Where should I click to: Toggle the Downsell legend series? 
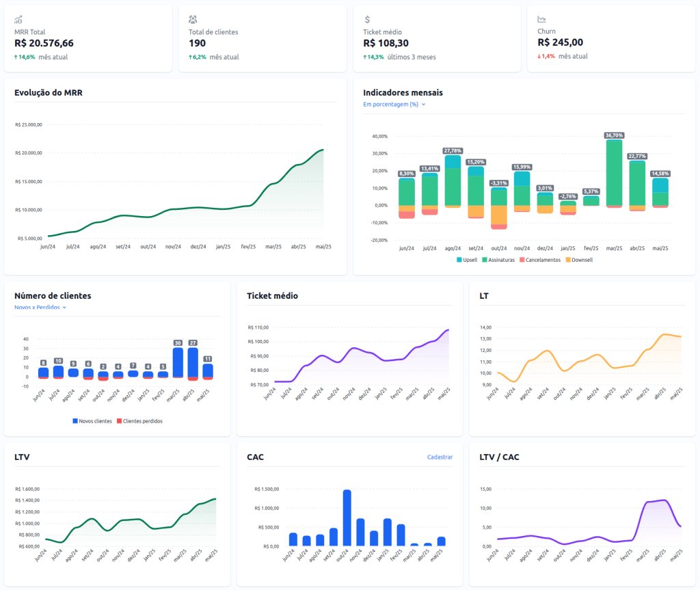tap(579, 260)
